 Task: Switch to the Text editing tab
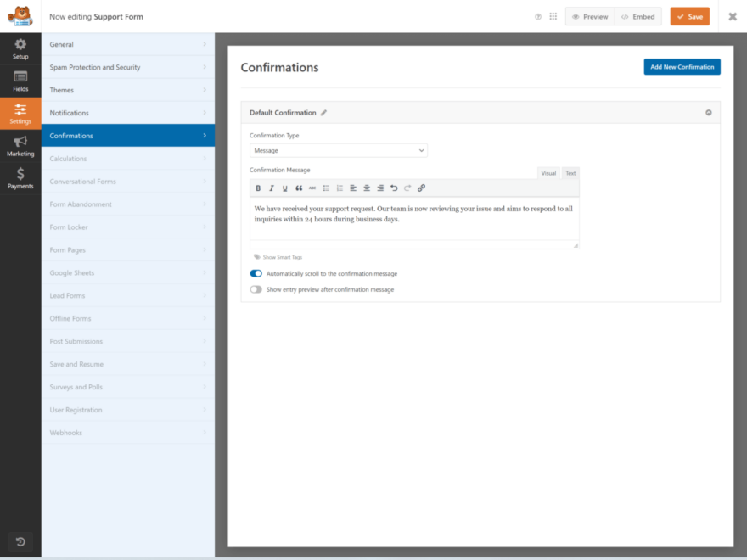coord(570,172)
